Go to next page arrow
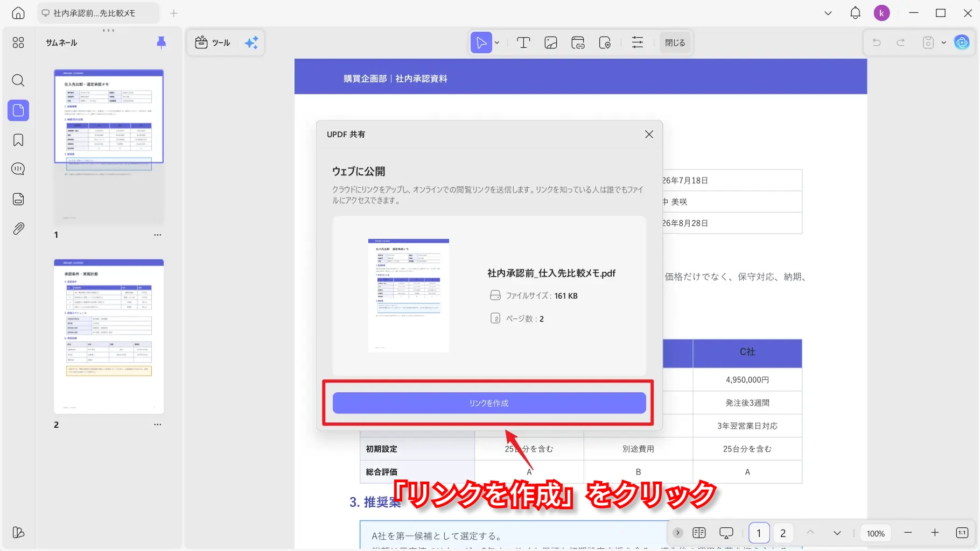980x551 pixels. tap(837, 533)
